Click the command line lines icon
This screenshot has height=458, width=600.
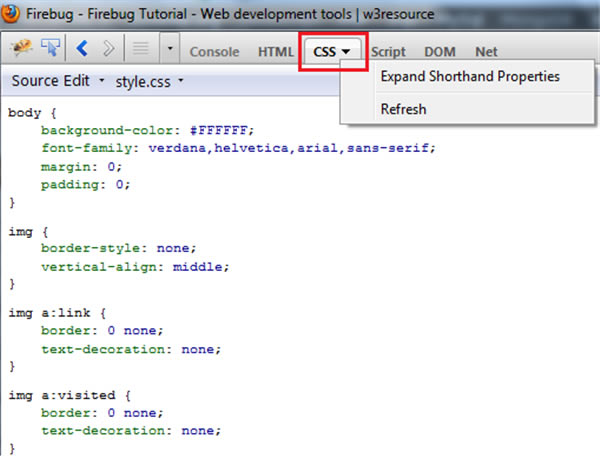(140, 48)
